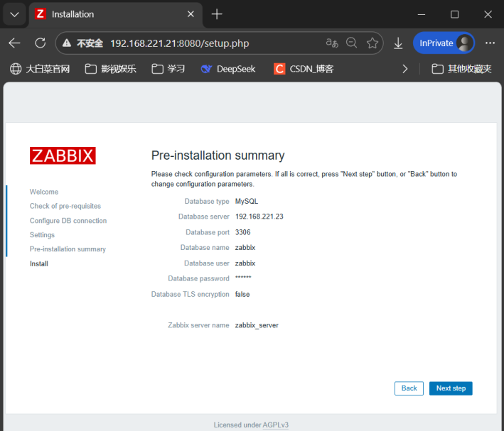Image resolution: width=504 pixels, height=431 pixels.
Task: Select Pre-installation summary step
Action: pos(68,249)
